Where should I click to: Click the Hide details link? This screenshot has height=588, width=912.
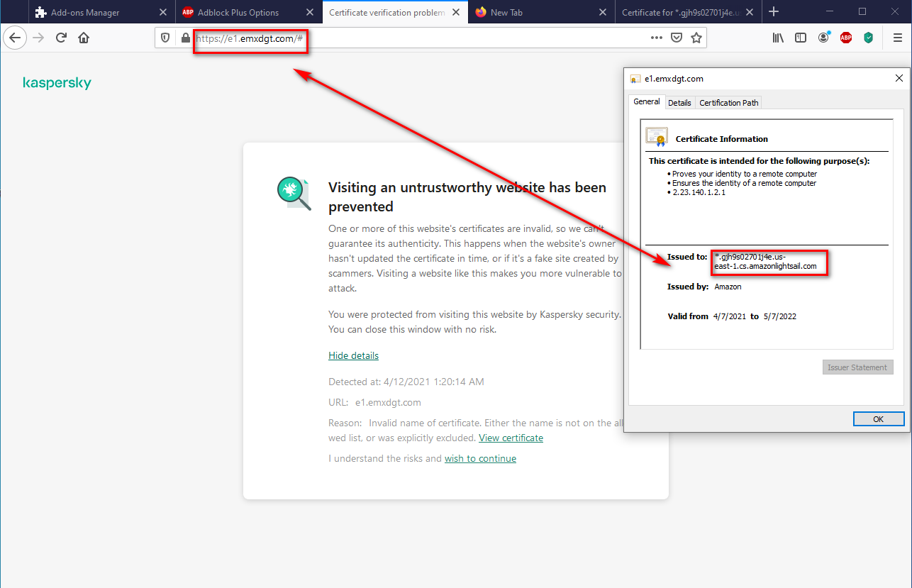(x=353, y=355)
